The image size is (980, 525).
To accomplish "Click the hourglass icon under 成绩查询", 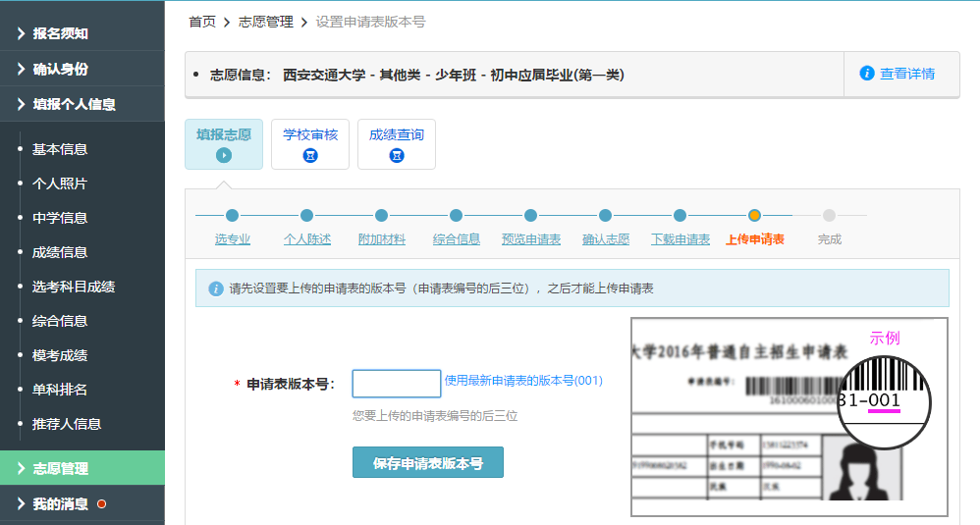I will 397,155.
